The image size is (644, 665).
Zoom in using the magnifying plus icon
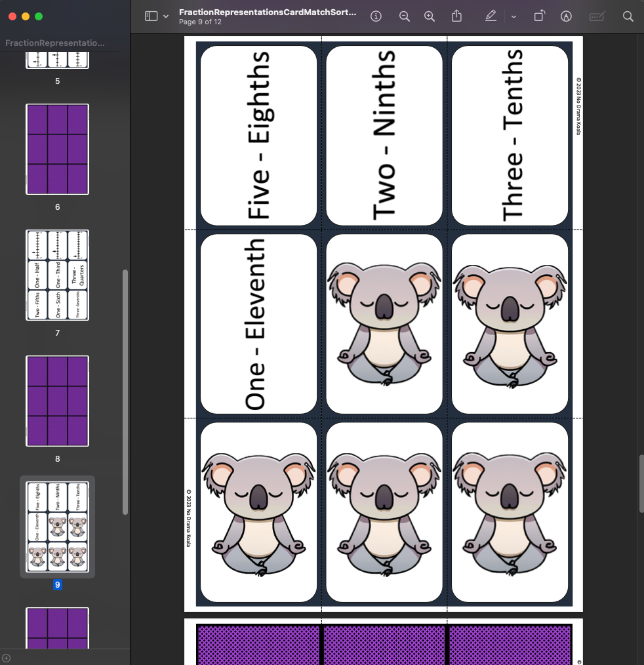(x=430, y=16)
